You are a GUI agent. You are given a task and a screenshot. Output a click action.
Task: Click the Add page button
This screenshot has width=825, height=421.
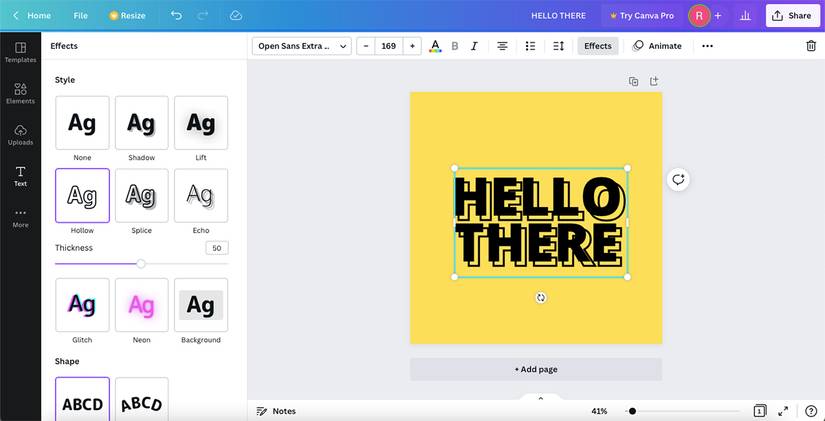pyautogui.click(x=536, y=369)
